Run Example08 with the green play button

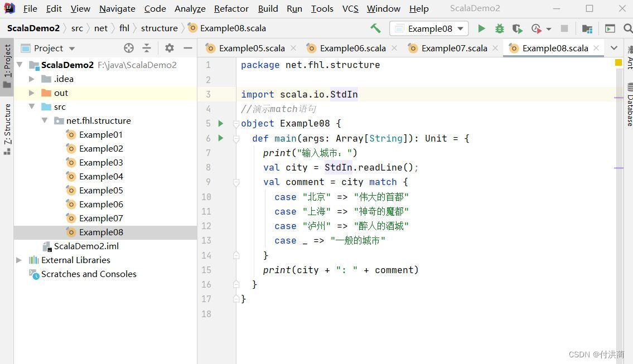pyautogui.click(x=481, y=28)
